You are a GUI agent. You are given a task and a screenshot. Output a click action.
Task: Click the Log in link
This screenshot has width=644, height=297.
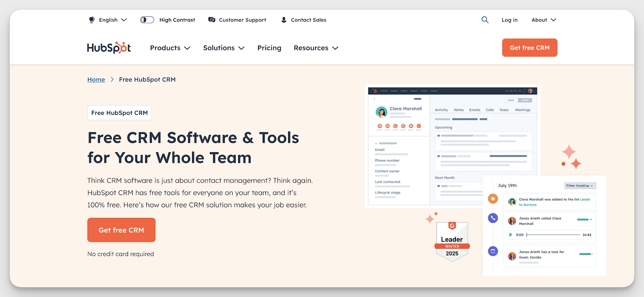(x=509, y=20)
